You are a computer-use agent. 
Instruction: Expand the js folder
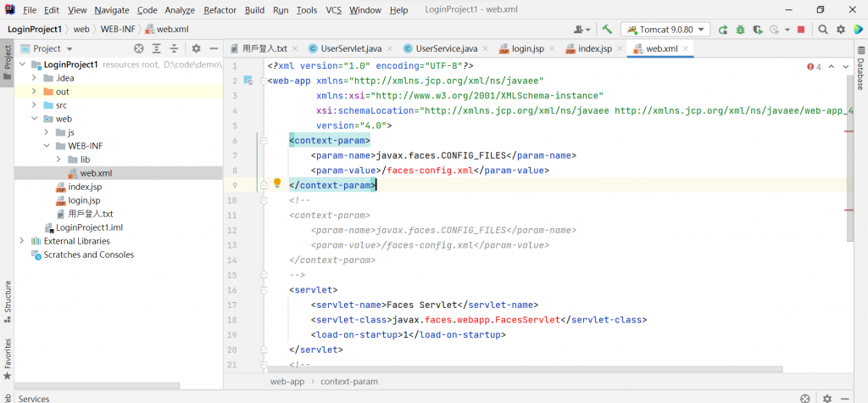point(47,132)
